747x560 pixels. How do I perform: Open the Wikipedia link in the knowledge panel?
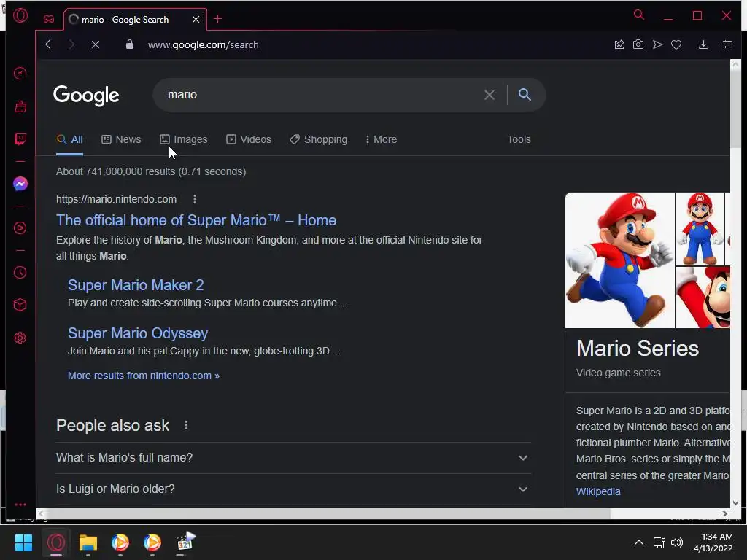pyautogui.click(x=598, y=491)
